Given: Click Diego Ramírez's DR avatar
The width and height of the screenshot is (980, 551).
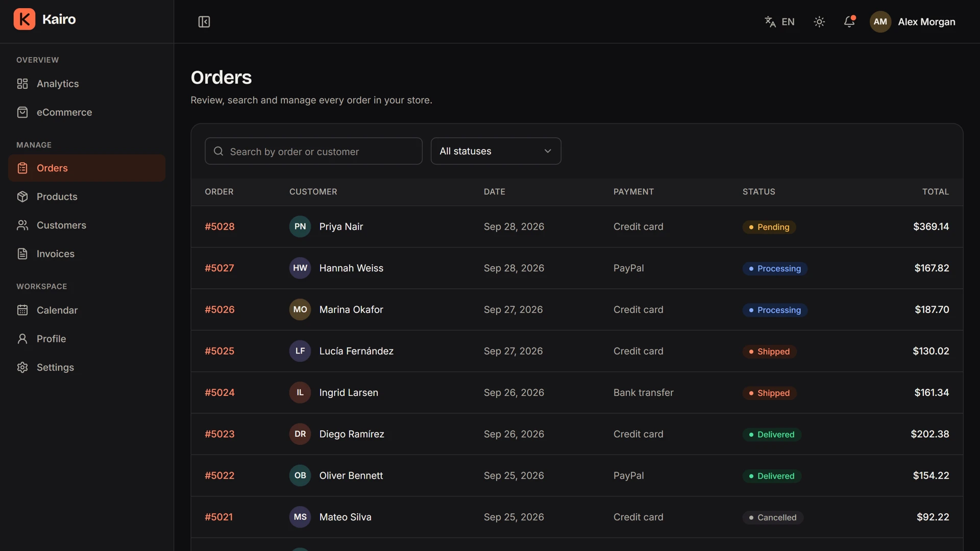Looking at the screenshot, I should point(300,434).
